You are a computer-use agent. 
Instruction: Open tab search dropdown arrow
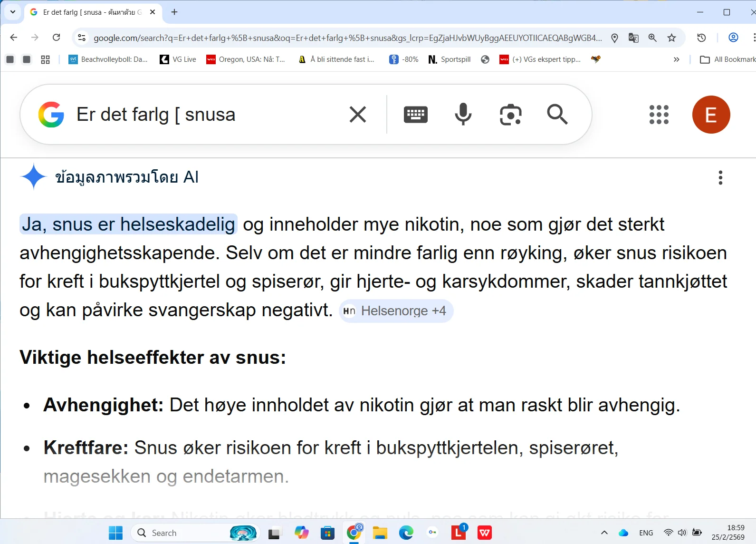13,12
